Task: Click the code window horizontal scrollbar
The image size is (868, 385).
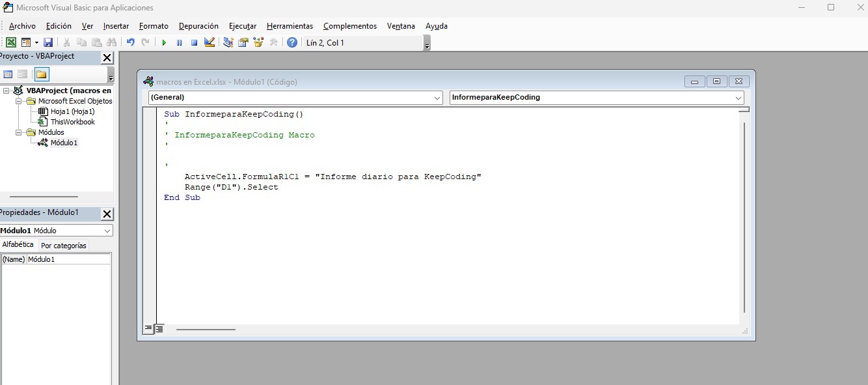Action: 206,330
